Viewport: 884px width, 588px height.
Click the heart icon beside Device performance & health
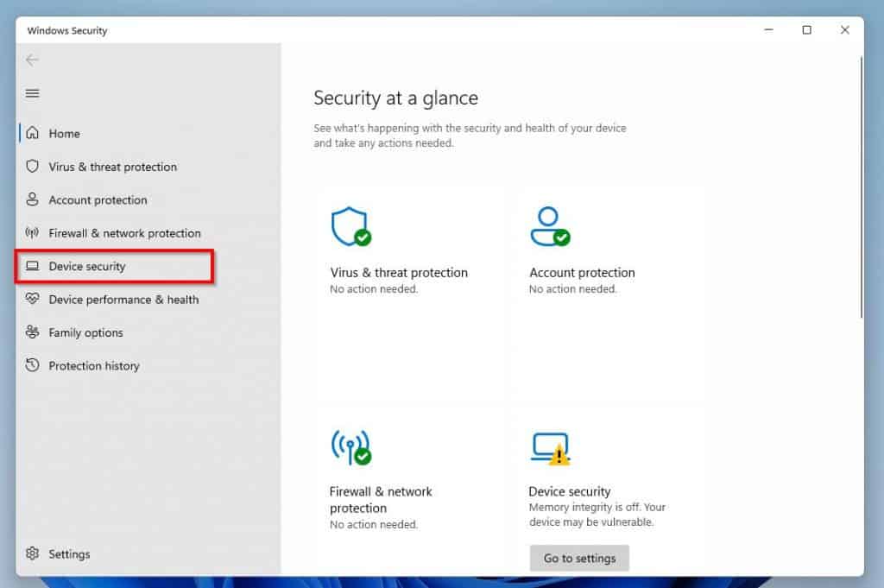click(x=33, y=299)
